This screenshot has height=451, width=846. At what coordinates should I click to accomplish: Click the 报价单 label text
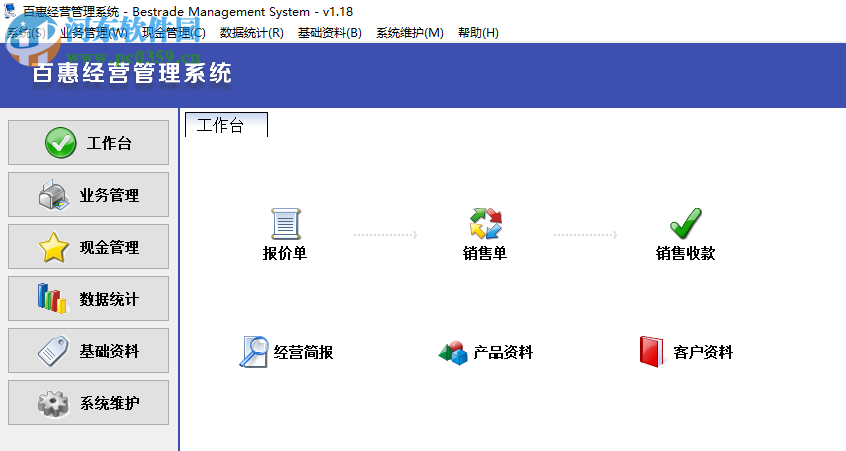tap(285, 253)
